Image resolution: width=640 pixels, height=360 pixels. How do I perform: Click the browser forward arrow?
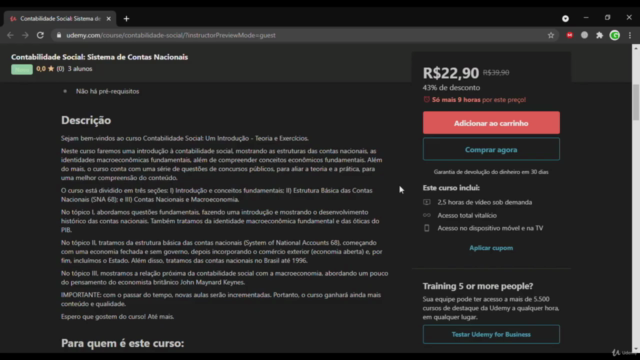[25, 36]
